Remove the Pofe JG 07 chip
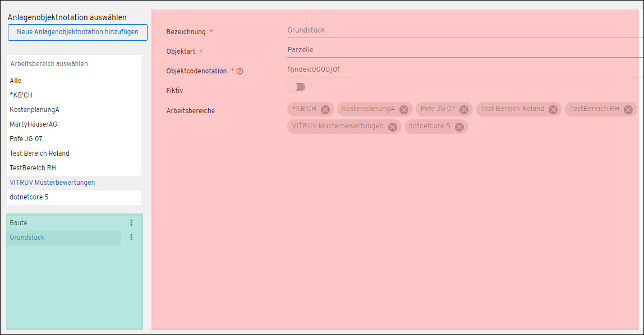Screen dimensions: 644x335 [464, 109]
